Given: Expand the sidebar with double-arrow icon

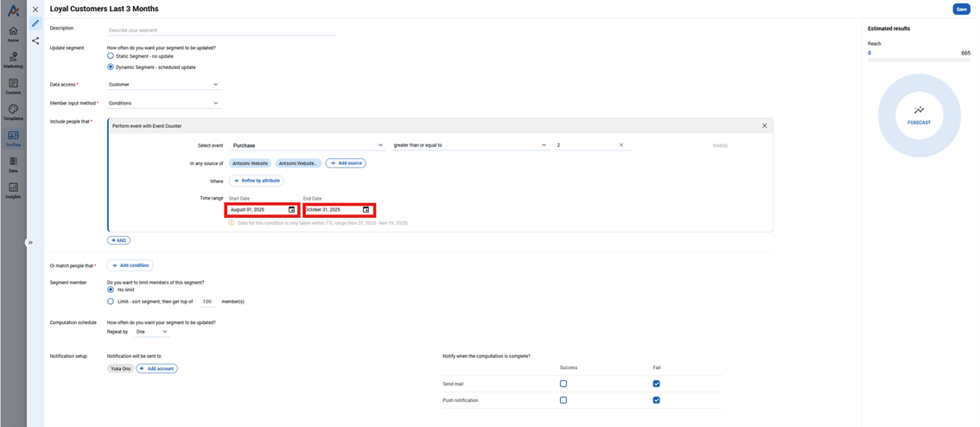Looking at the screenshot, I should [x=29, y=243].
